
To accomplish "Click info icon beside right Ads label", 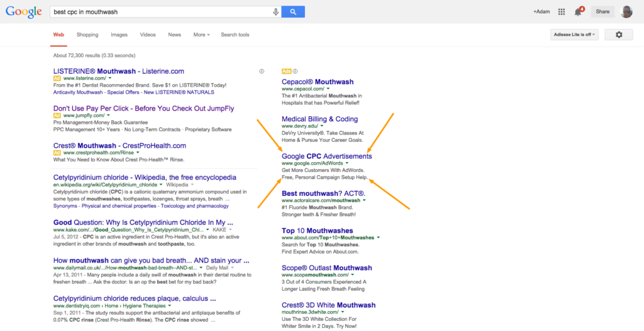I will tap(295, 72).
